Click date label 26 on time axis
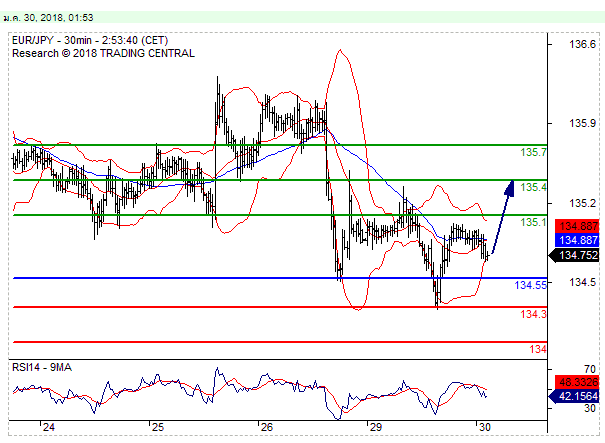 (267, 427)
